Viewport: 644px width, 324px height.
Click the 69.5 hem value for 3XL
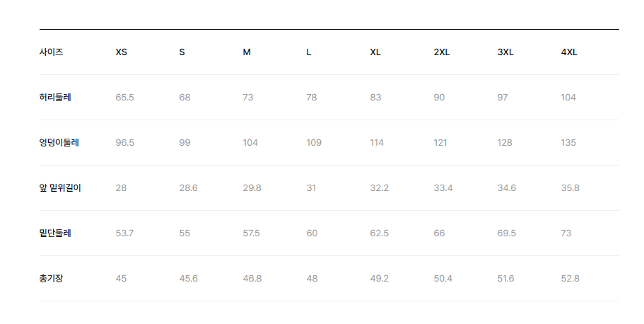click(x=506, y=233)
